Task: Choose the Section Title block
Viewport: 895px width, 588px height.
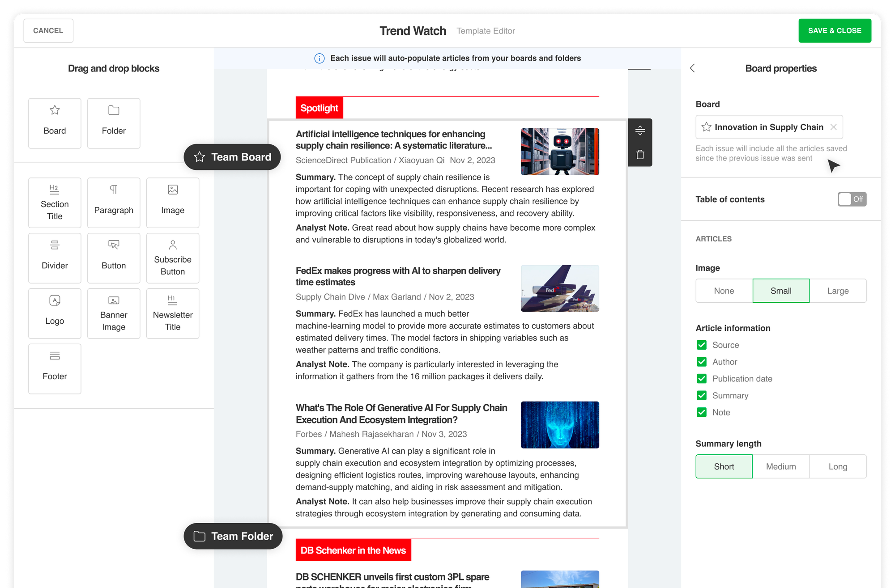Action: coord(55,203)
